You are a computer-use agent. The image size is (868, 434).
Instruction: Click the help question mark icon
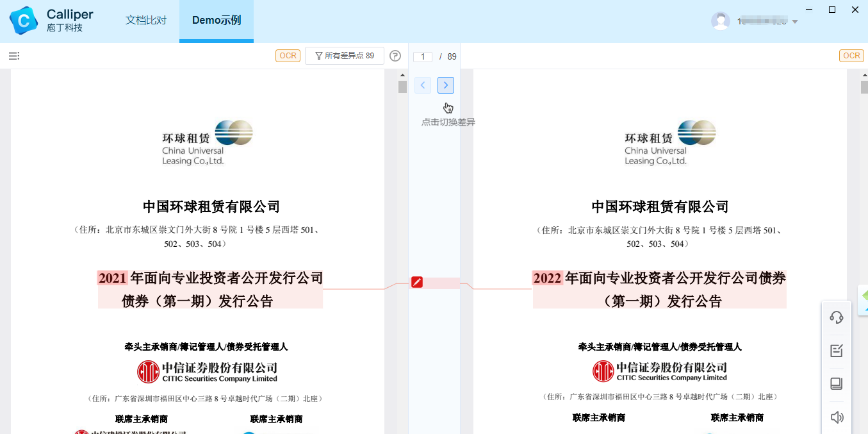click(x=395, y=56)
